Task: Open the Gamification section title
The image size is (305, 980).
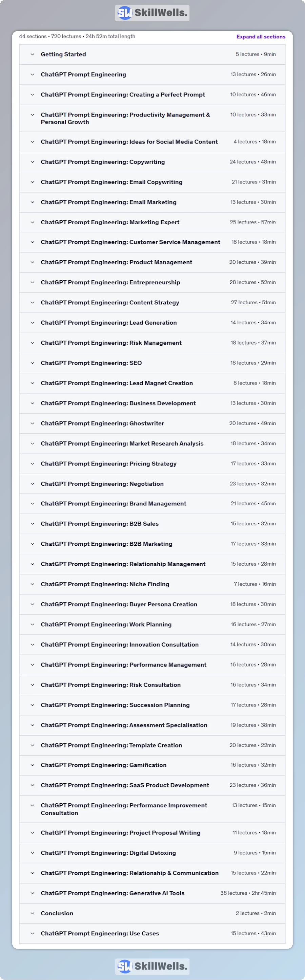Action: pos(104,765)
